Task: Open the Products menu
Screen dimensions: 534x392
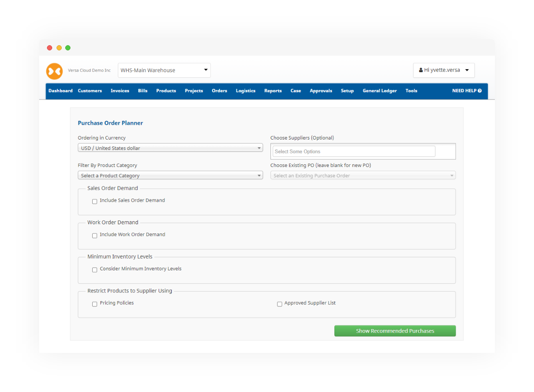Action: click(166, 91)
